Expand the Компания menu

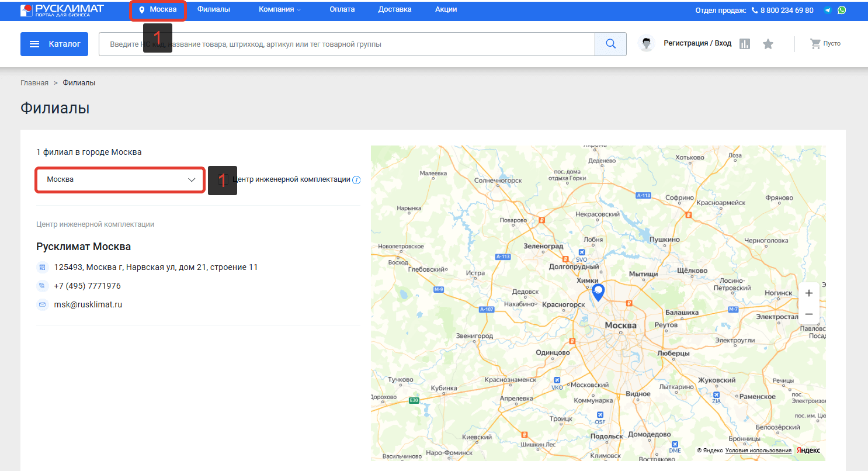(x=280, y=9)
